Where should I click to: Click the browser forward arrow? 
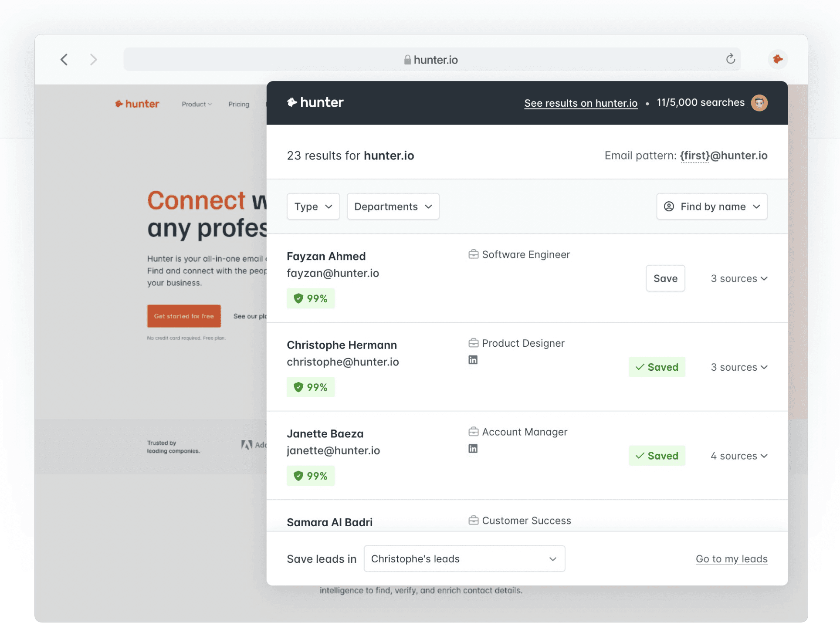coord(93,59)
